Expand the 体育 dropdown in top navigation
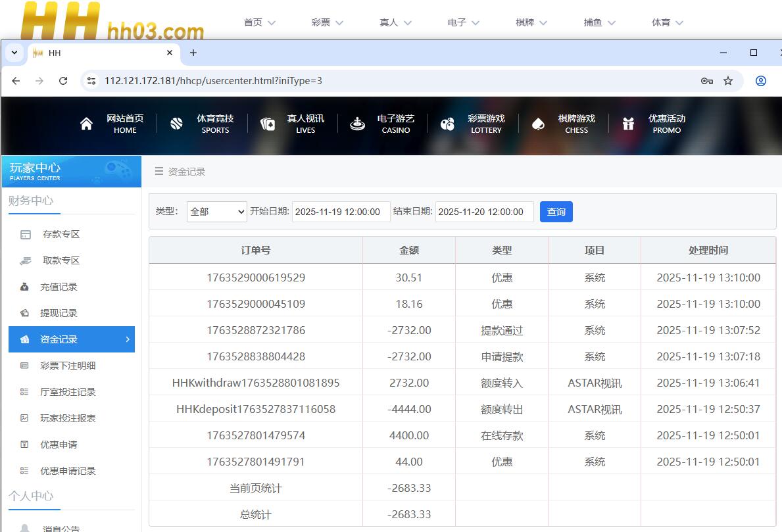782x532 pixels. pos(667,22)
